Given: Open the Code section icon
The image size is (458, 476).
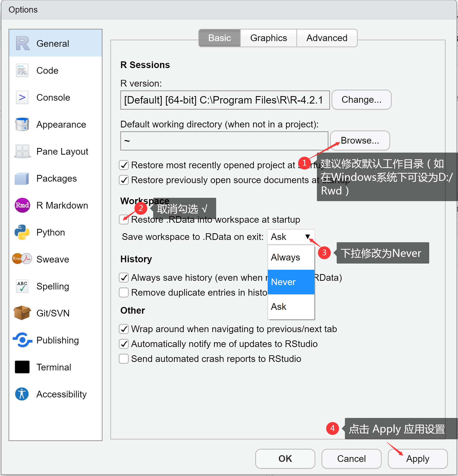Looking at the screenshot, I should (22, 71).
